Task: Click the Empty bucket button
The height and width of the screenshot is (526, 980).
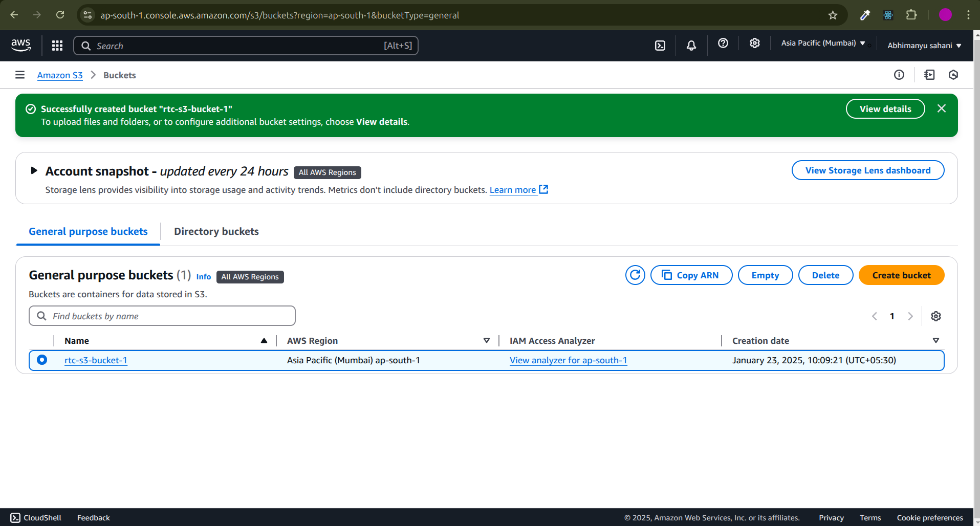Action: 765,275
